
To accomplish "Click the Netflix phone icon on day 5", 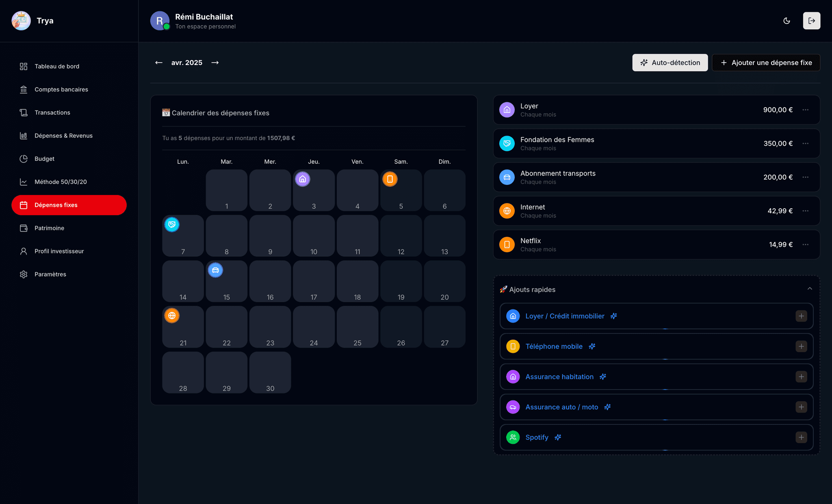I will (x=390, y=179).
